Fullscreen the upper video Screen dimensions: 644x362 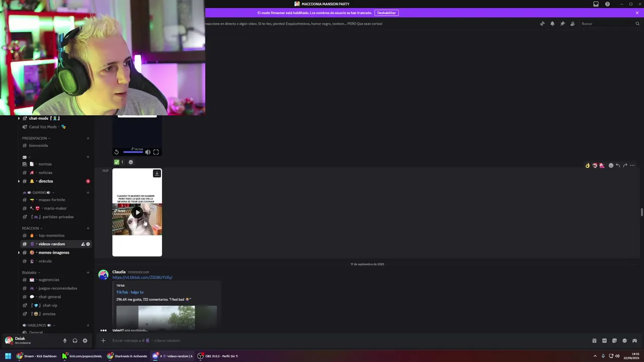point(156,152)
